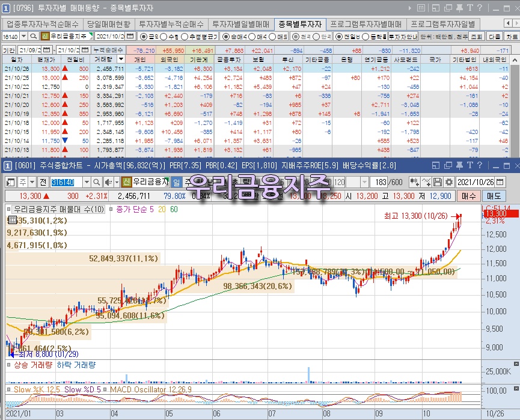Open help in the 0601 chart window title bar

pyautogui.click(x=480, y=165)
